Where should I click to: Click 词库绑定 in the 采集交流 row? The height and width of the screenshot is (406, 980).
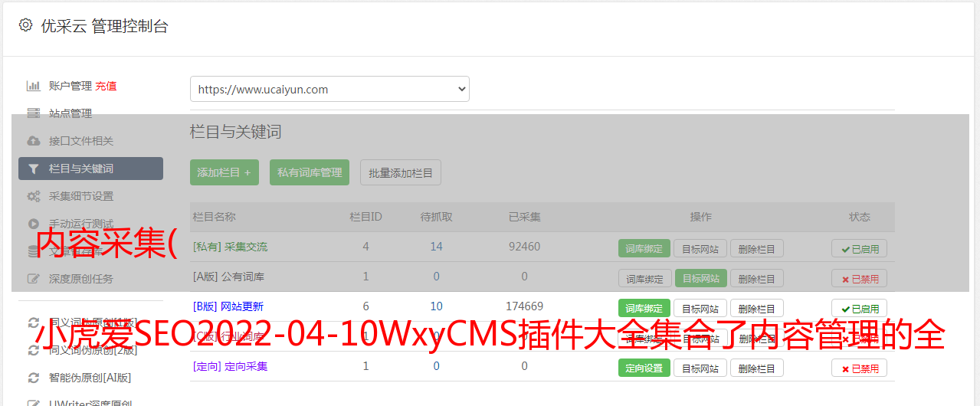point(644,248)
